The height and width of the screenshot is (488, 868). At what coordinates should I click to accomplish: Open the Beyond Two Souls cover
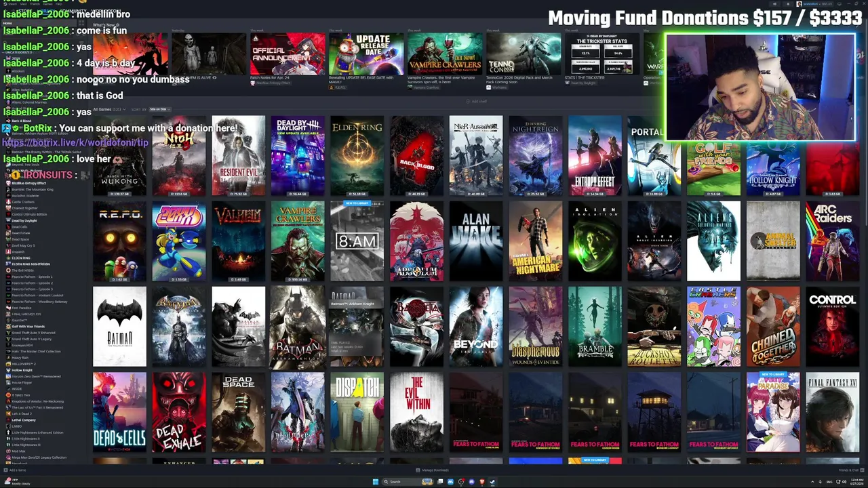pyautogui.click(x=476, y=327)
